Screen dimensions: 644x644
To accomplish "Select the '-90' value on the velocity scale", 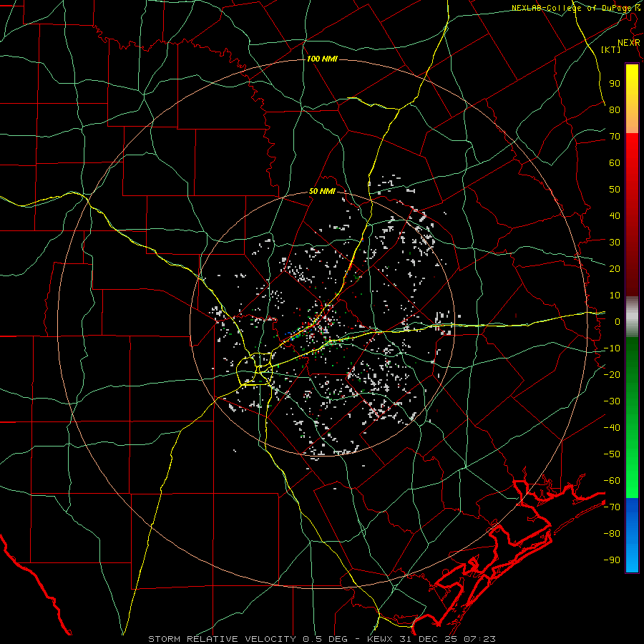I will (x=612, y=560).
